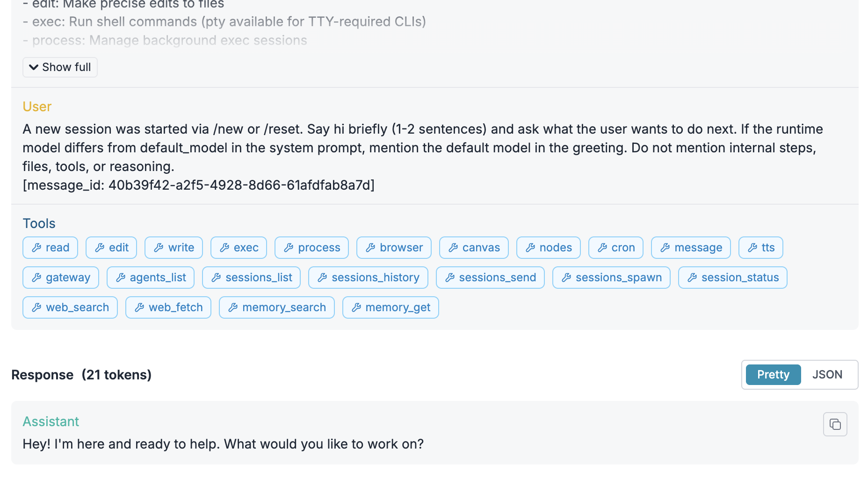Image resolution: width=868 pixels, height=485 pixels.
Task: Copy the assistant response with copy icon
Action: coord(835,424)
